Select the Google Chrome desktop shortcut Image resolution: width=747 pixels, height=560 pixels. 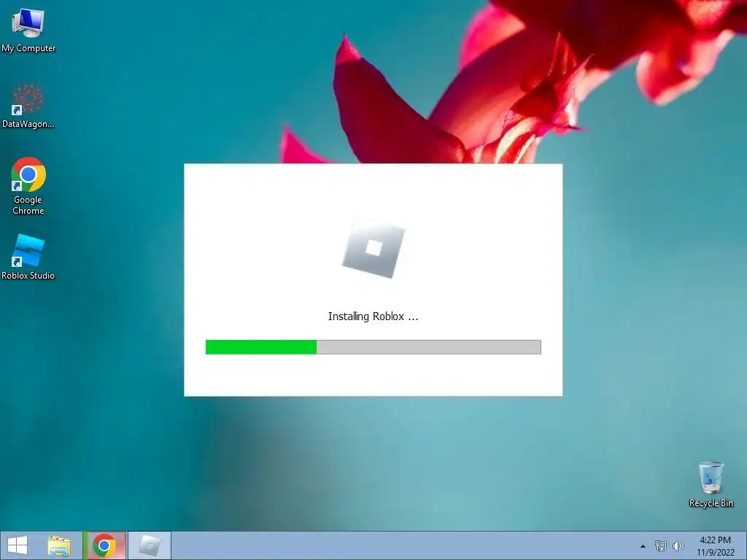click(28, 186)
